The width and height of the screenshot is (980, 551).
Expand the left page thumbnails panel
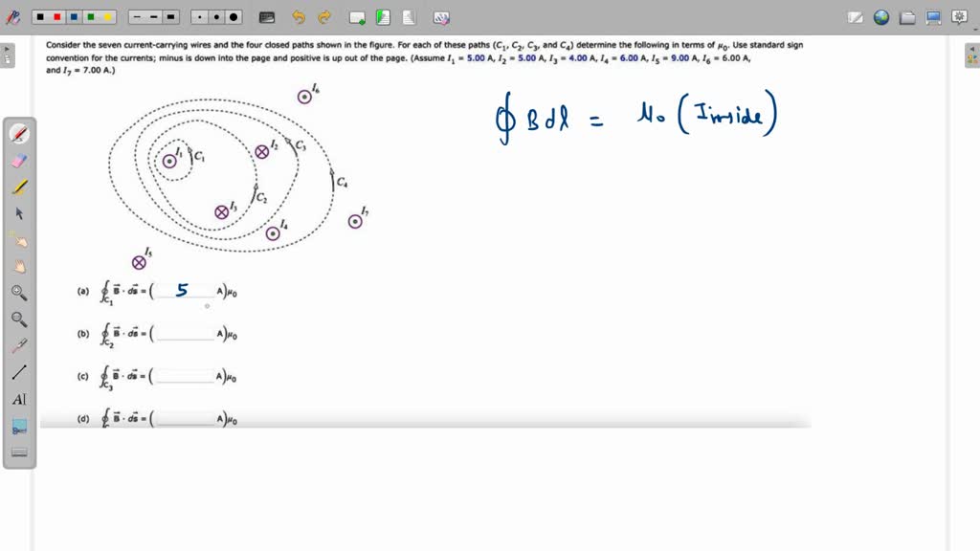pos(7,55)
